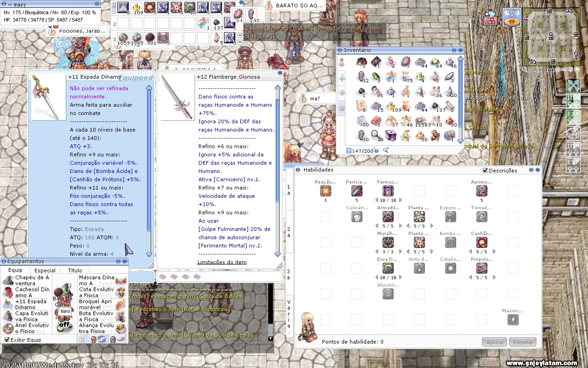Image resolution: width=588 pixels, height=368 pixels.
Task: Select the equipment tab in the inventory sidebar
Action: (342, 79)
